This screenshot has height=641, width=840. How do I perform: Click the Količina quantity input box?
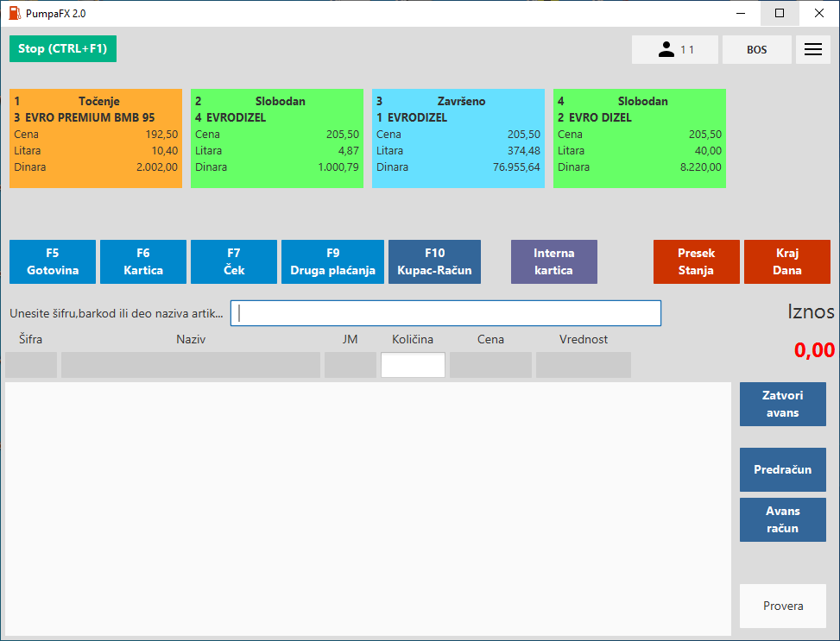(x=413, y=365)
